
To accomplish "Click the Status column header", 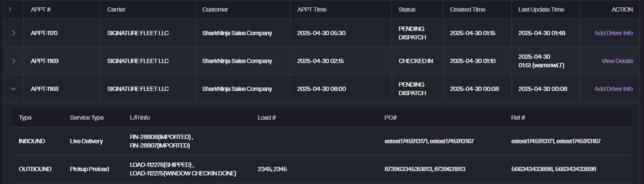I will [407, 9].
